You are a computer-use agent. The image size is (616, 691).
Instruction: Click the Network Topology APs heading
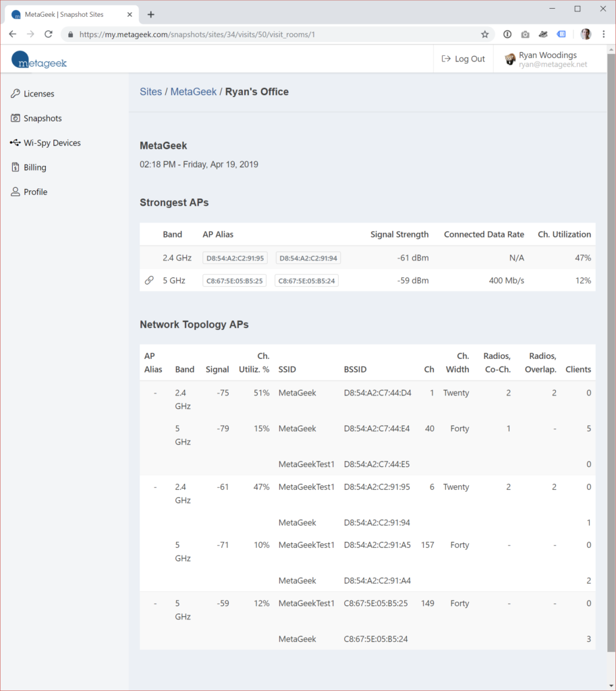[x=194, y=325]
